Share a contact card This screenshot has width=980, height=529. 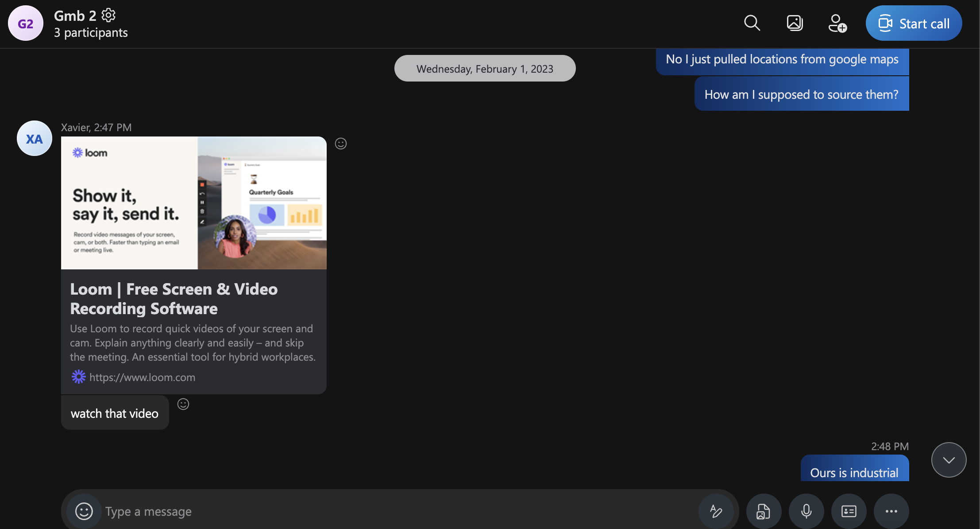click(849, 511)
